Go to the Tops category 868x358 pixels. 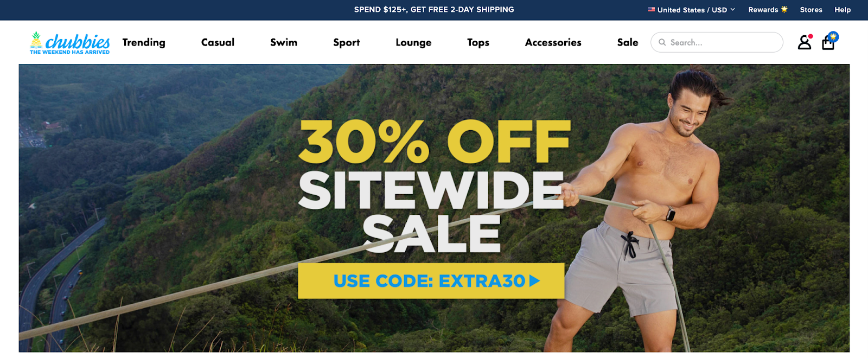pyautogui.click(x=478, y=42)
